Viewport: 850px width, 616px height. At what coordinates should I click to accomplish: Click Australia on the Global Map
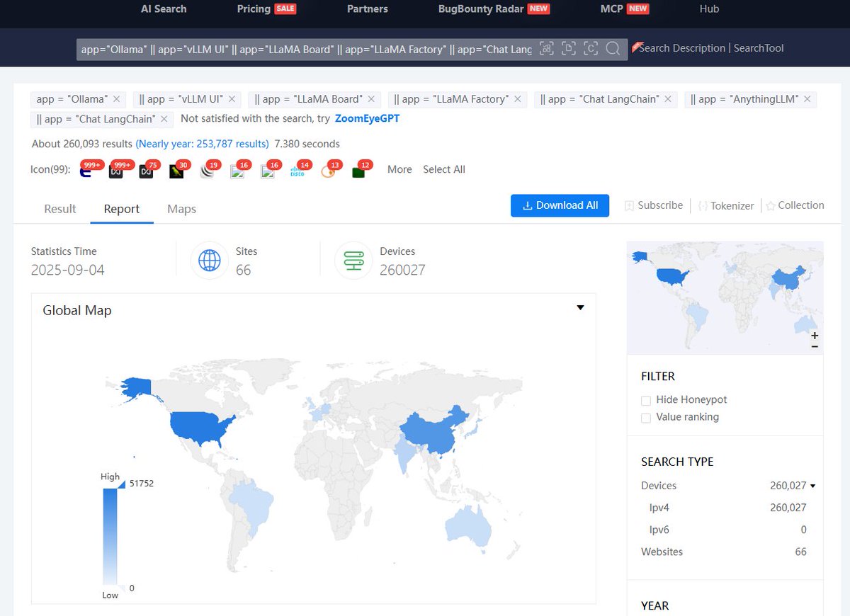point(468,527)
